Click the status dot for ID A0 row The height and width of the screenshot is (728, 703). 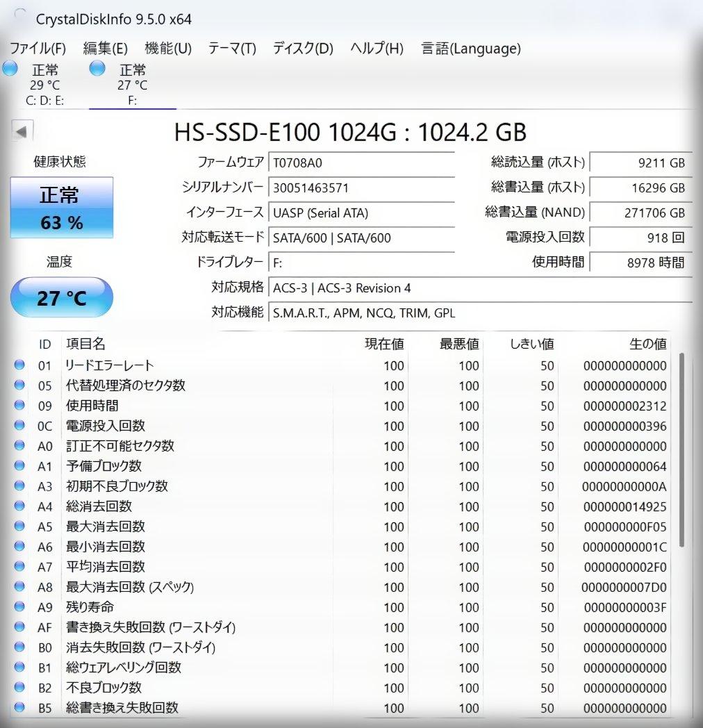pos(19,445)
